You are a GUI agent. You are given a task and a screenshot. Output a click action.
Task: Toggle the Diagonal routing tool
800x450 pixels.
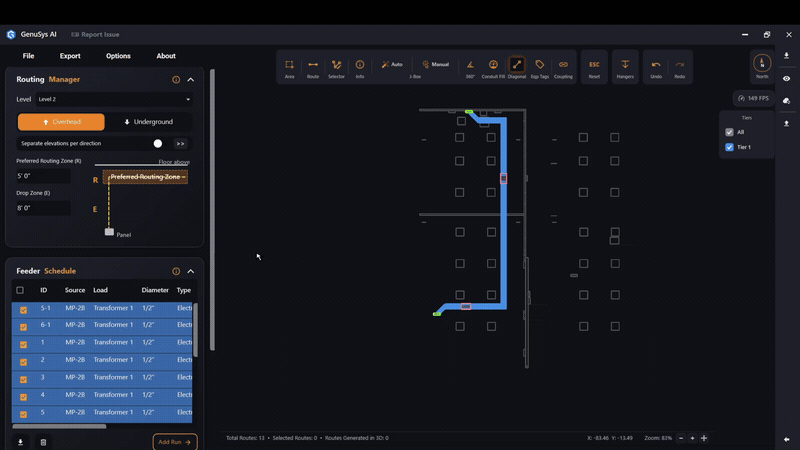[517, 68]
